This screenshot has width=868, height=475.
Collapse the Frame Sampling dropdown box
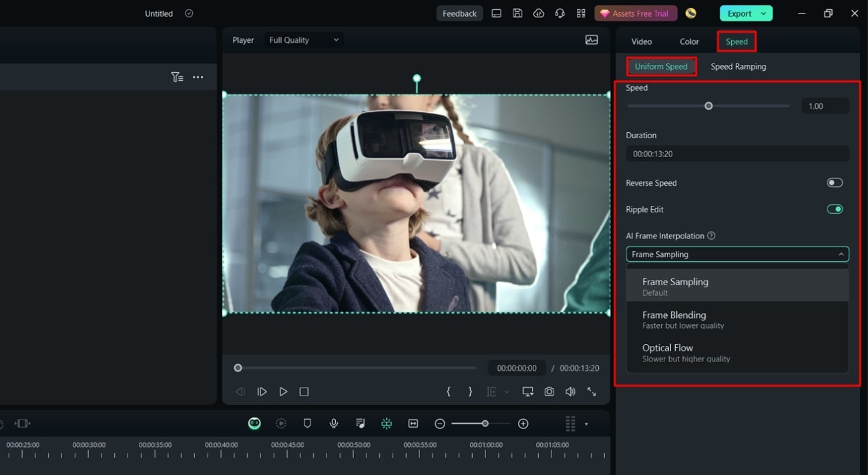tap(738, 255)
